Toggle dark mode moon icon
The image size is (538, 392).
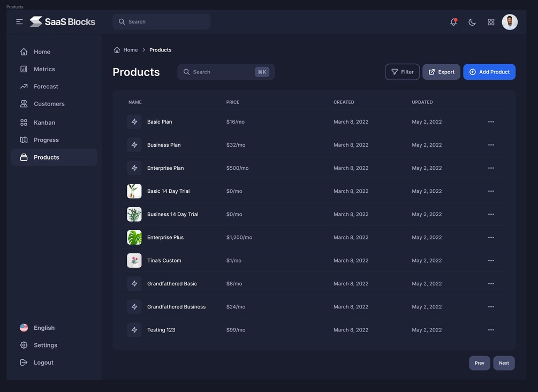(472, 22)
